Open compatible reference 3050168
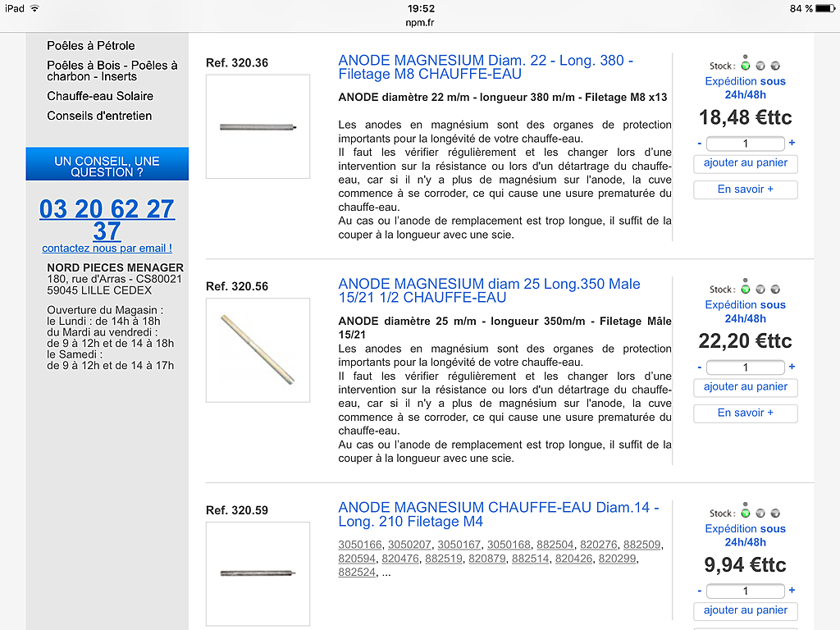840x630 pixels. [x=509, y=545]
